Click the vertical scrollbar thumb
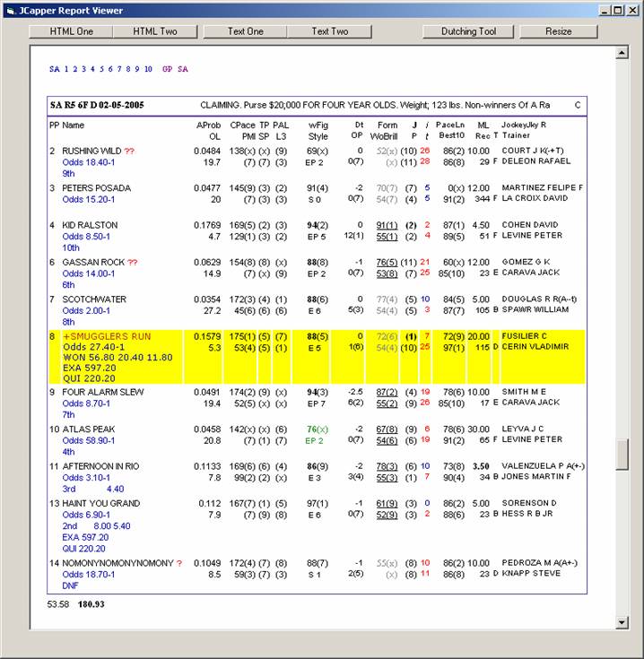Screen dimensions: 644x659 tap(622, 454)
